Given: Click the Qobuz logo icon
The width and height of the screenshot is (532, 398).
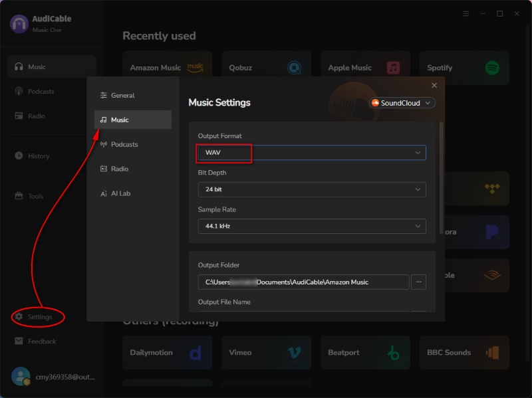Looking at the screenshot, I should point(294,68).
